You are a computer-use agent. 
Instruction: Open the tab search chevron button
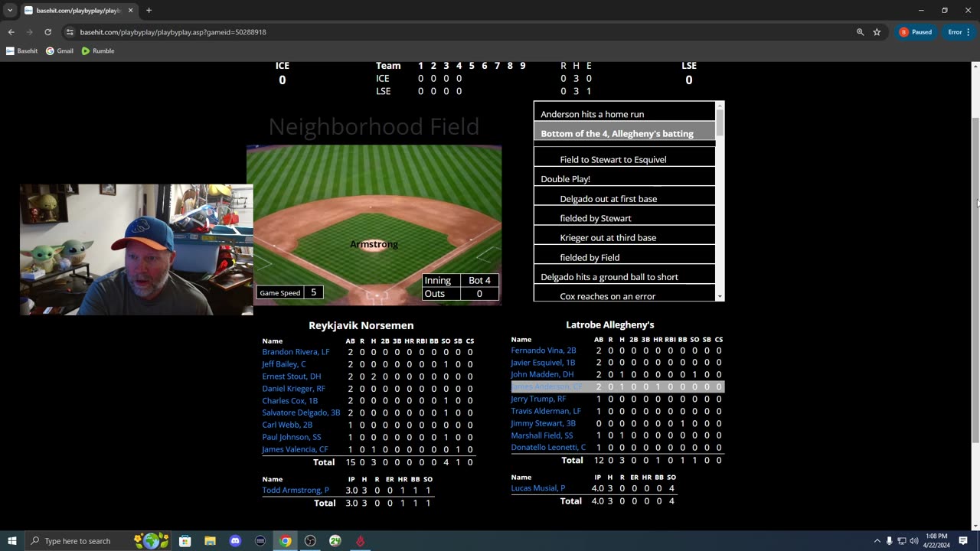[10, 11]
